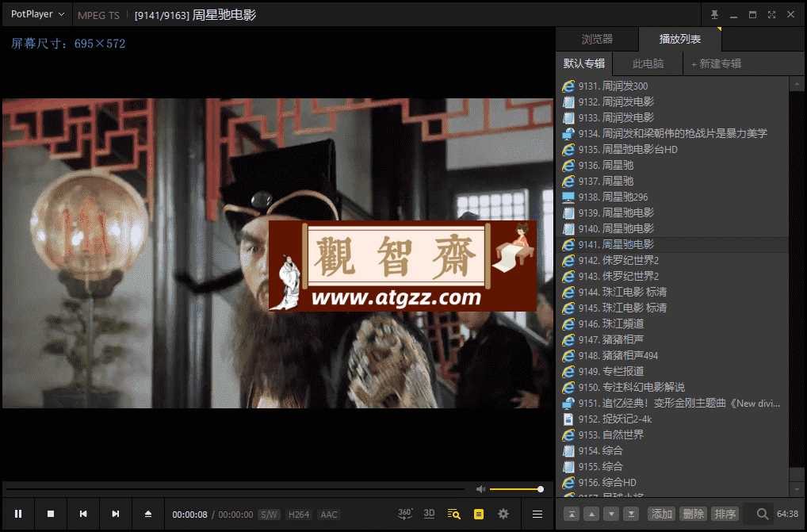The width and height of the screenshot is (807, 532).
Task: Toggle 360 degree video mode
Action: pos(405,514)
